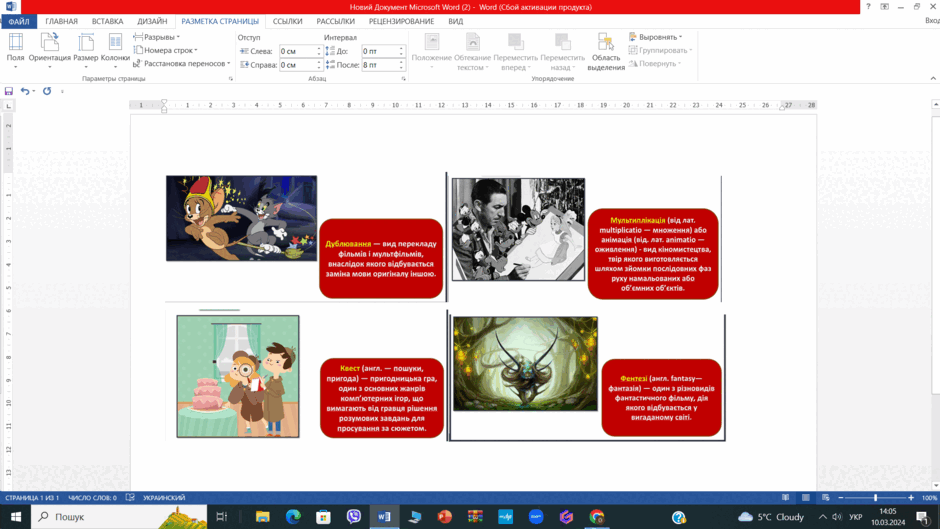Switch to the ГЛАВНАЯ tab
This screenshot has height=529, width=940.
tap(62, 21)
